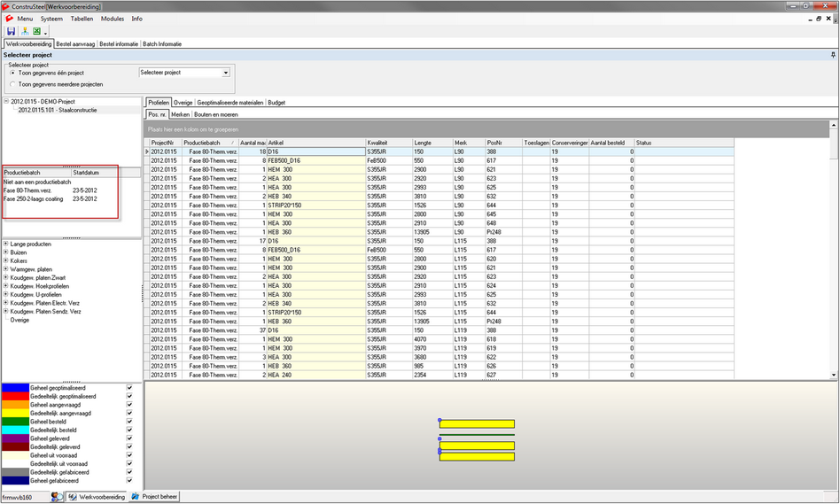Click the Save floppy disk toolbar icon
Image resolution: width=840 pixels, height=504 pixels.
[11, 31]
